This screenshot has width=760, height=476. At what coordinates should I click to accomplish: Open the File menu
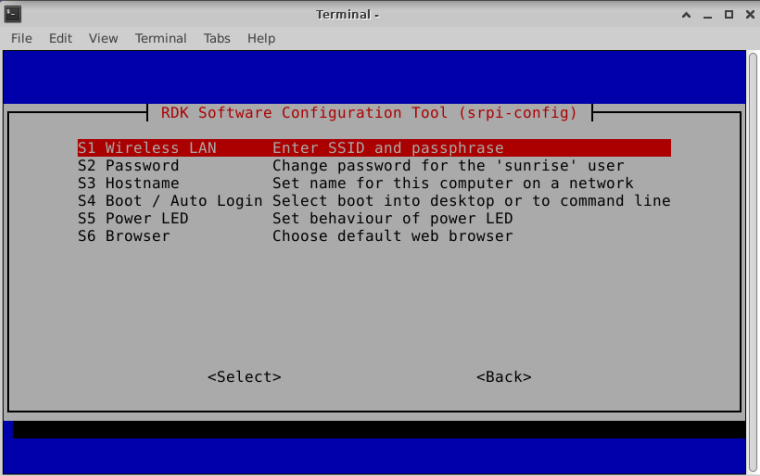pos(21,38)
